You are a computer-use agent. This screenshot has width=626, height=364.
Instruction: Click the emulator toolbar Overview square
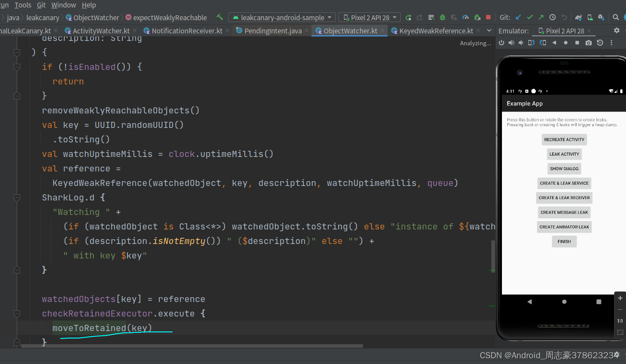[577, 43]
